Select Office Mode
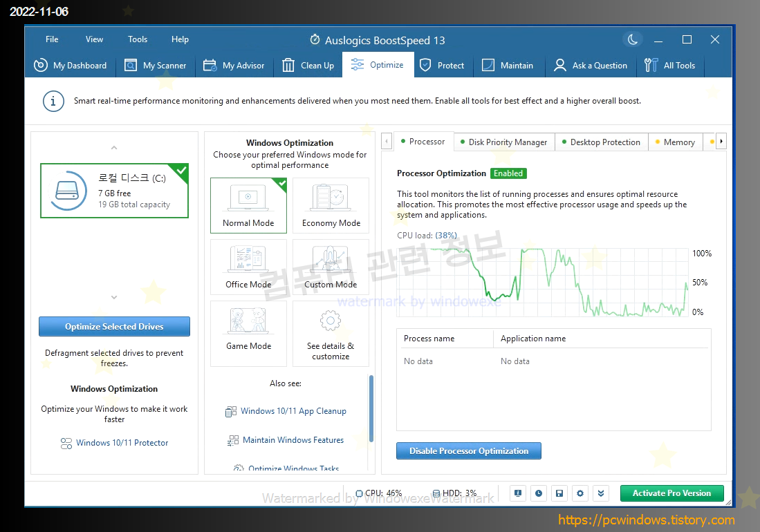The width and height of the screenshot is (760, 532). pyautogui.click(x=248, y=267)
